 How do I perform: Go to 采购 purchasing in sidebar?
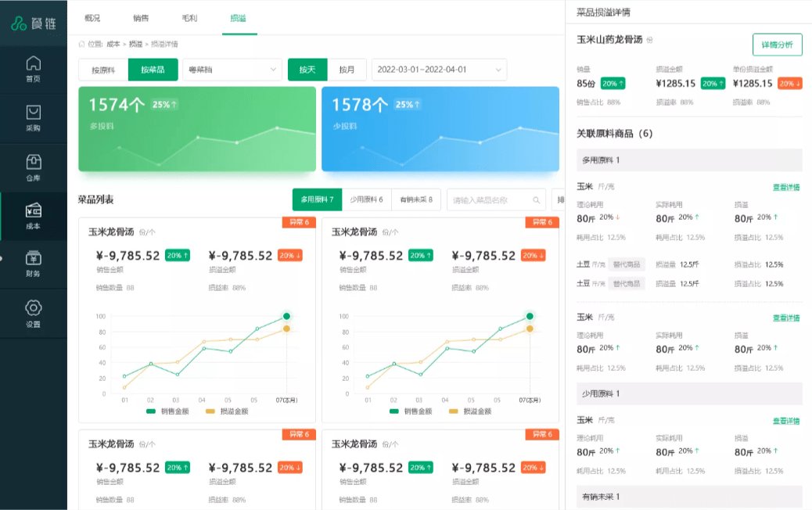(33, 118)
